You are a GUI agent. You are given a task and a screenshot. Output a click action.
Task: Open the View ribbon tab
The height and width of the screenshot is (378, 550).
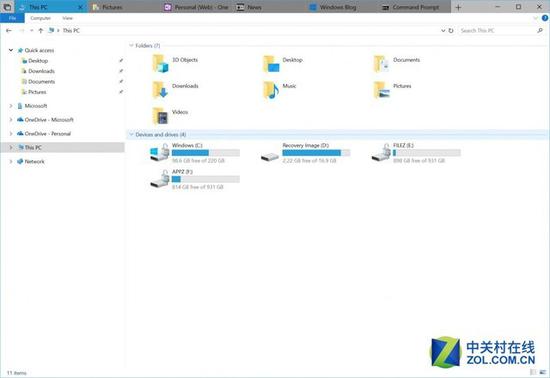(x=67, y=18)
